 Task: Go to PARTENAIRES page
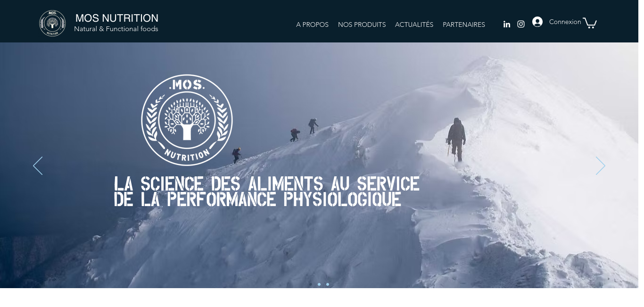click(x=464, y=25)
